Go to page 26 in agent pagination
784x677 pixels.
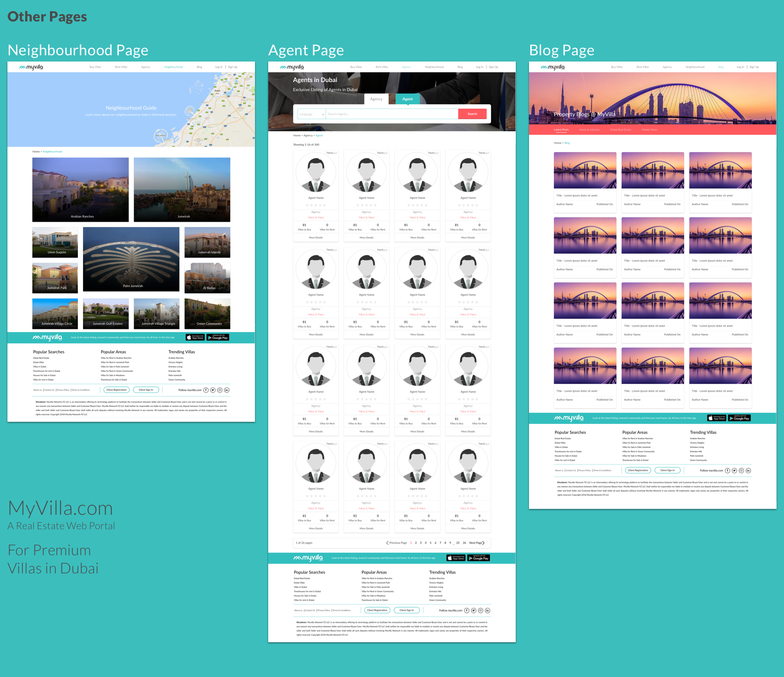pyautogui.click(x=464, y=543)
